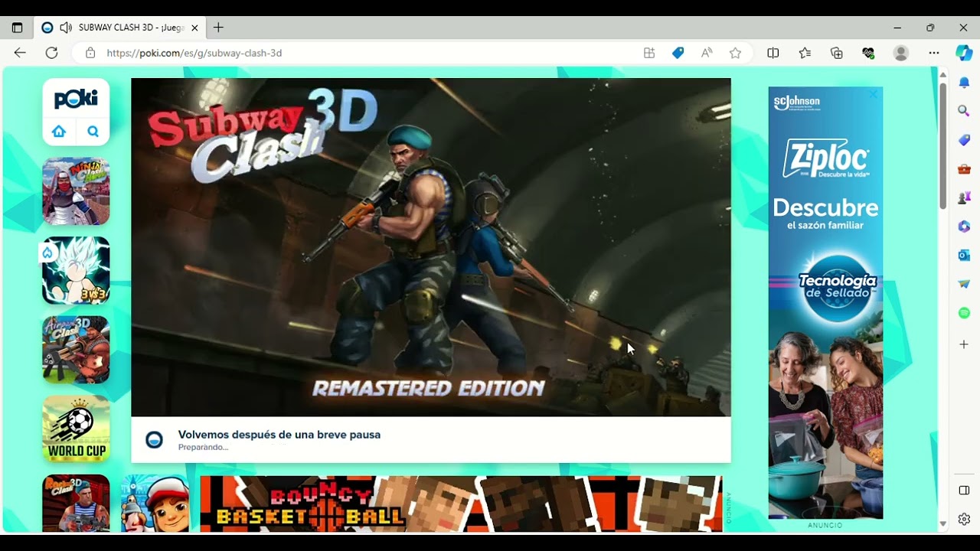980x551 pixels.
Task: Click 'Volvemos después de una breve pausa' text
Action: point(279,435)
